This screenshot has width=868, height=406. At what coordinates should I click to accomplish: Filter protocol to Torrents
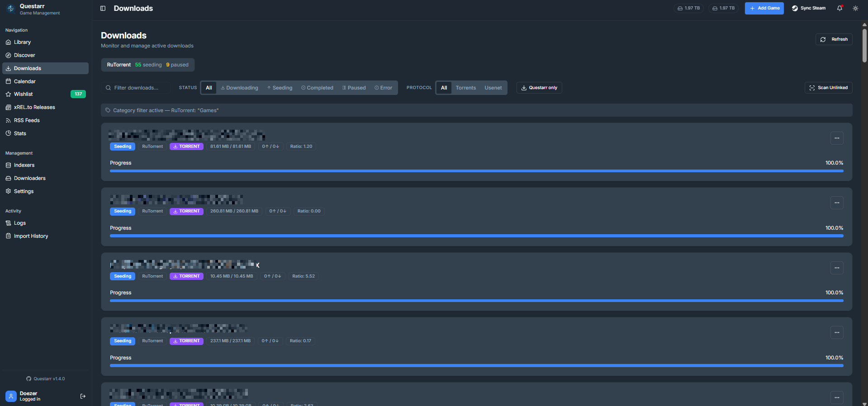click(x=466, y=88)
